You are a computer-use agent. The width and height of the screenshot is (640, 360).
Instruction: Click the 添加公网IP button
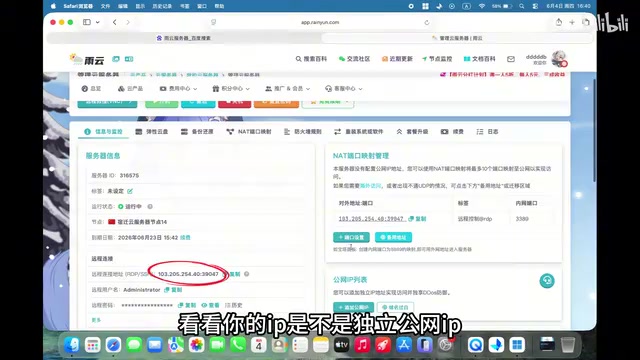[353, 307]
